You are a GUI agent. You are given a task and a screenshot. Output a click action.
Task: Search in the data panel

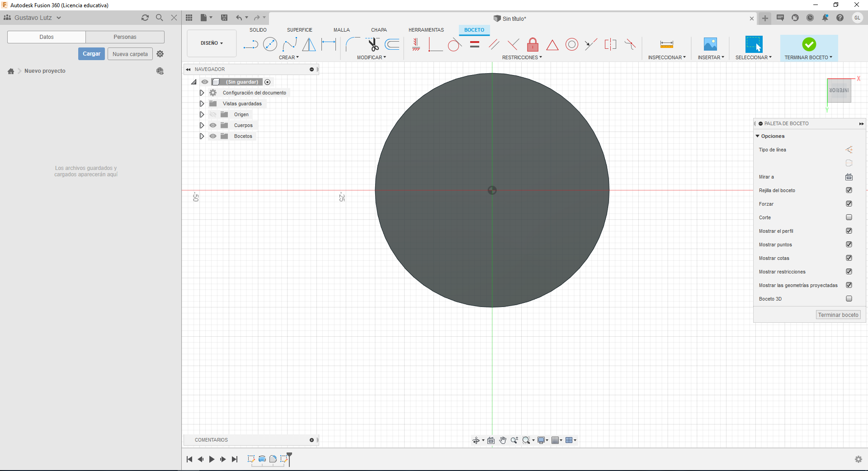(x=159, y=18)
